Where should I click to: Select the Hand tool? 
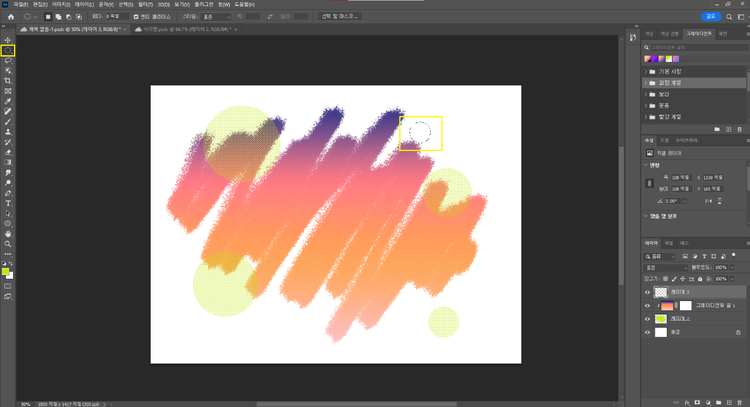click(8, 234)
